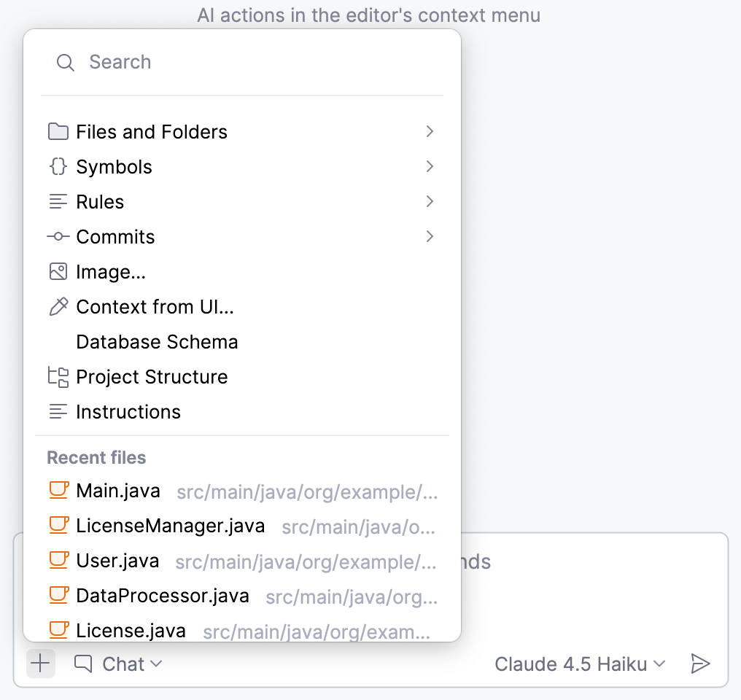Select the Rules menu entry
This screenshot has width=741, height=700.
(100, 202)
